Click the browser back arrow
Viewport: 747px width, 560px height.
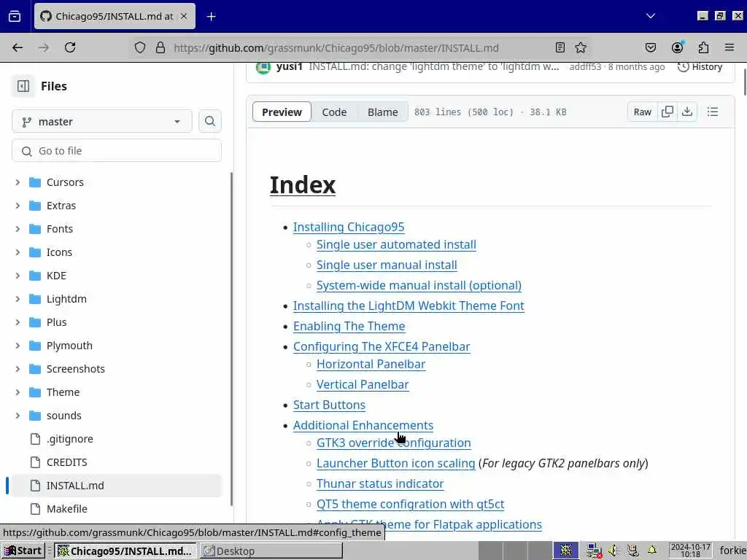[18, 47]
